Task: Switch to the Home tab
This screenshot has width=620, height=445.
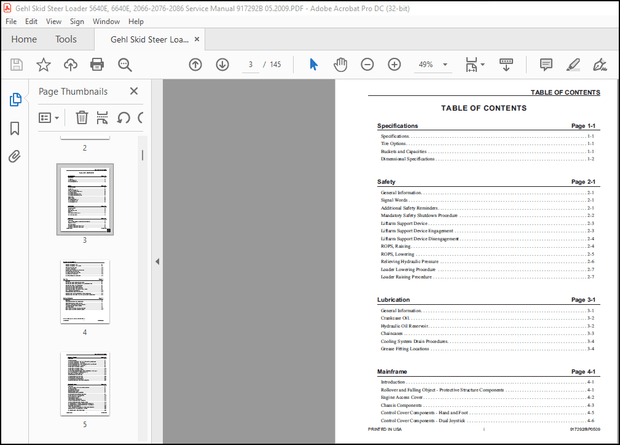Action: tap(24, 39)
